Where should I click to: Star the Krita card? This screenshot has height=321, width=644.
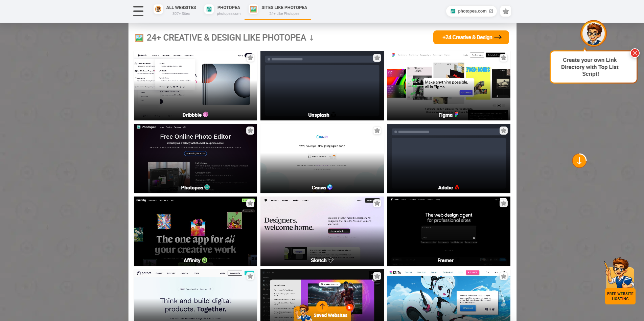coord(504,276)
